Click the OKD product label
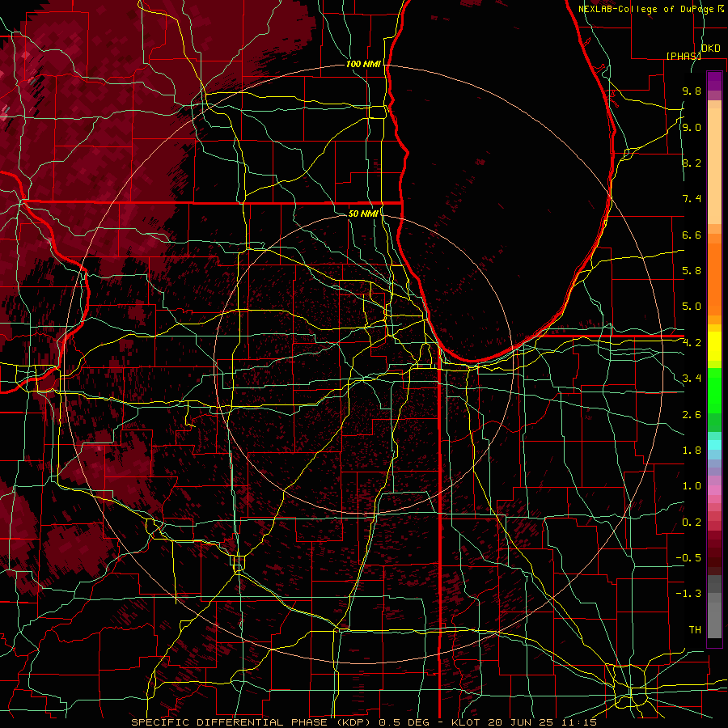 [x=711, y=49]
